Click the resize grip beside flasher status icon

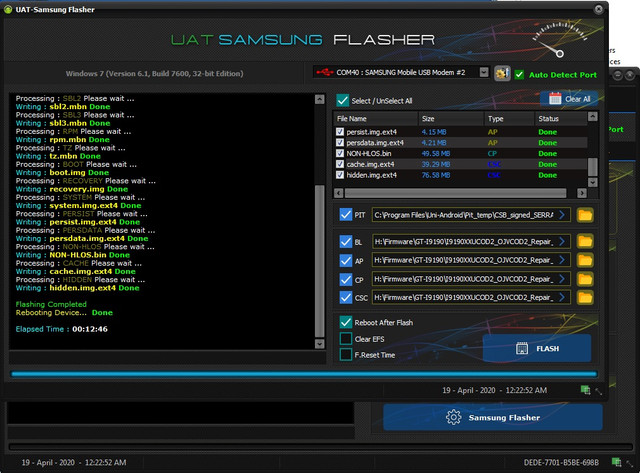[x=599, y=391]
